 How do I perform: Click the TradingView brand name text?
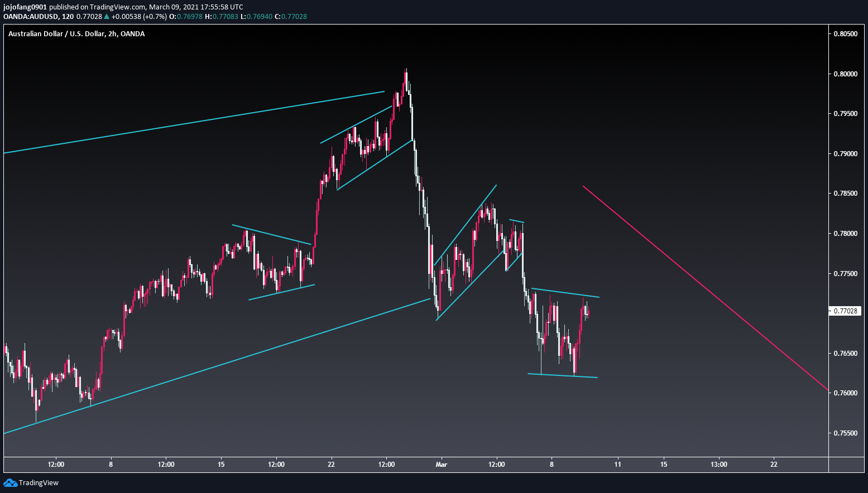pos(39,483)
